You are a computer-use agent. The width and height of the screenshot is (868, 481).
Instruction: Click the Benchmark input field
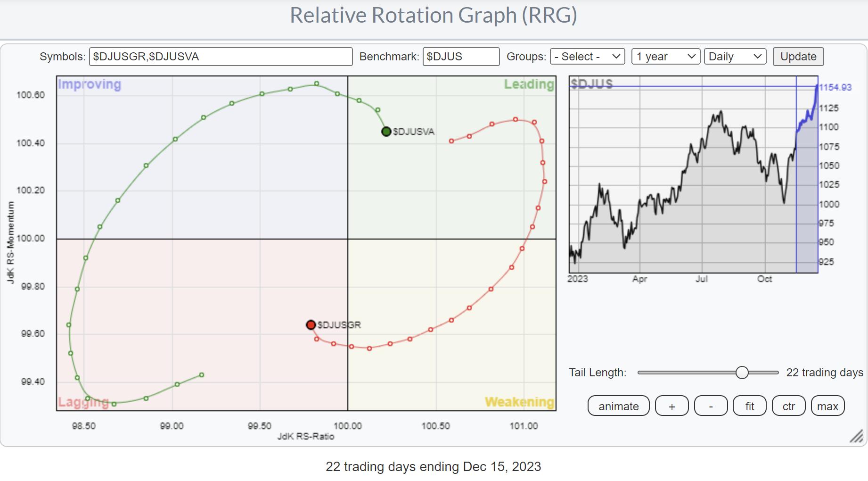(x=460, y=57)
